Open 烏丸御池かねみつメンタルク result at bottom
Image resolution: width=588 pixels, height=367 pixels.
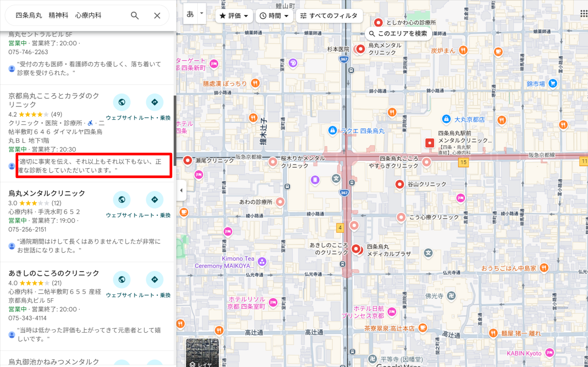point(54,362)
